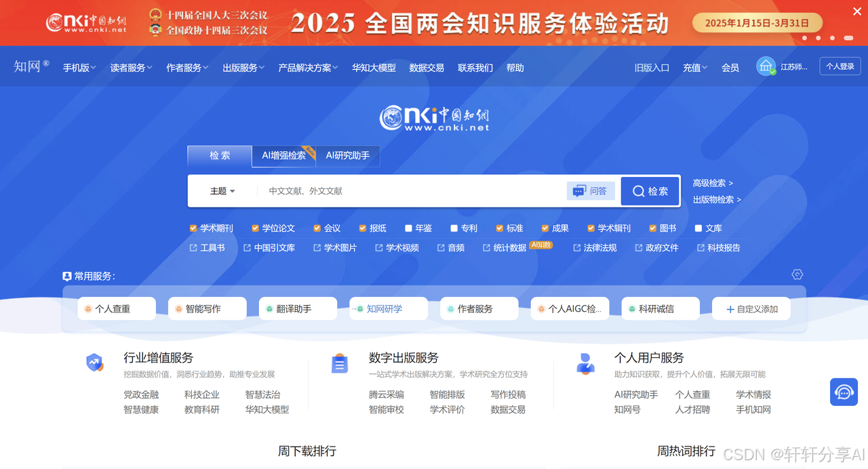Switch to the AI研究助手 tab
Viewport: 868px width, 469px height.
(348, 155)
